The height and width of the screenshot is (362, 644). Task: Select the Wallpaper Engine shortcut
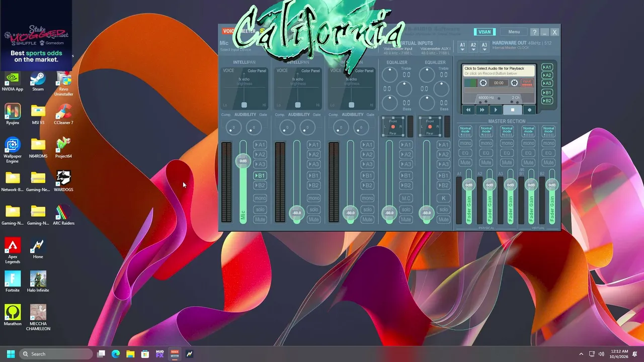(x=13, y=150)
